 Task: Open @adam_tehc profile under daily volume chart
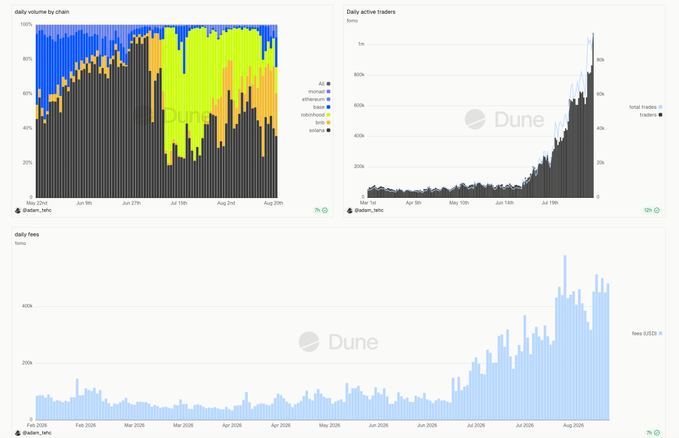(37, 210)
